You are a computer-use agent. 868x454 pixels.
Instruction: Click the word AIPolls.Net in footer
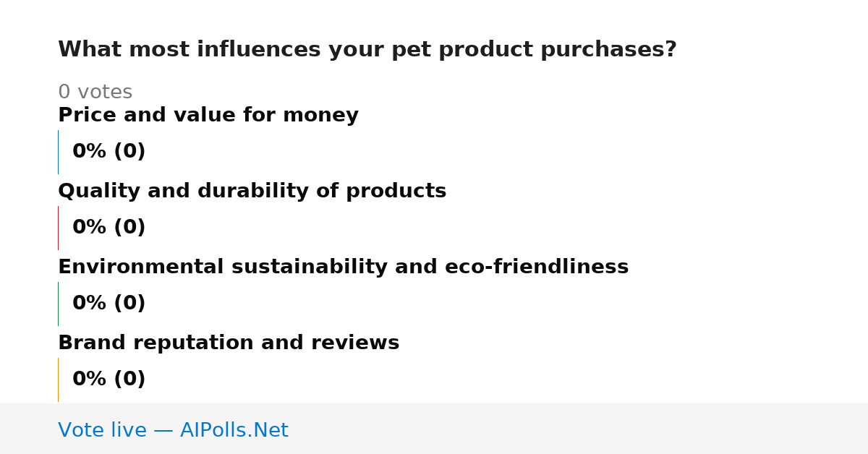[234, 430]
